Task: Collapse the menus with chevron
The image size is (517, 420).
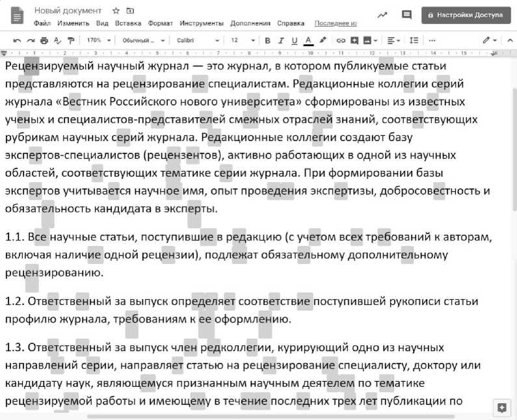Action: [x=510, y=40]
